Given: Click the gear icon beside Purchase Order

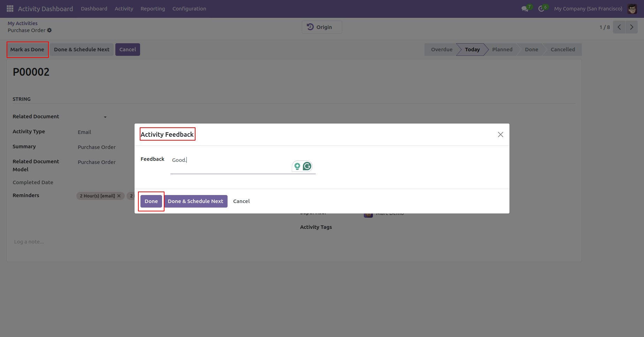Looking at the screenshot, I should 49,30.
